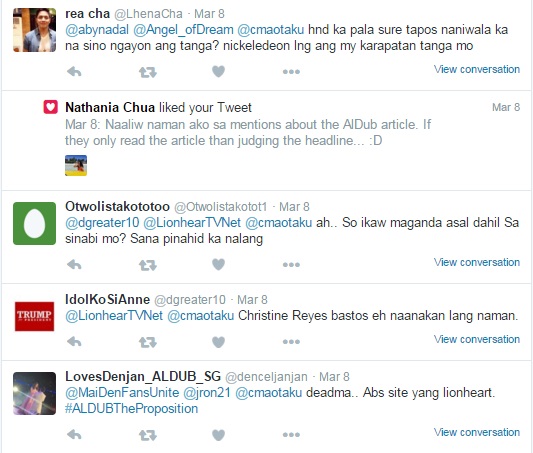Open Nathania Chua's profile name
This screenshot has width=533, height=453.
110,107
